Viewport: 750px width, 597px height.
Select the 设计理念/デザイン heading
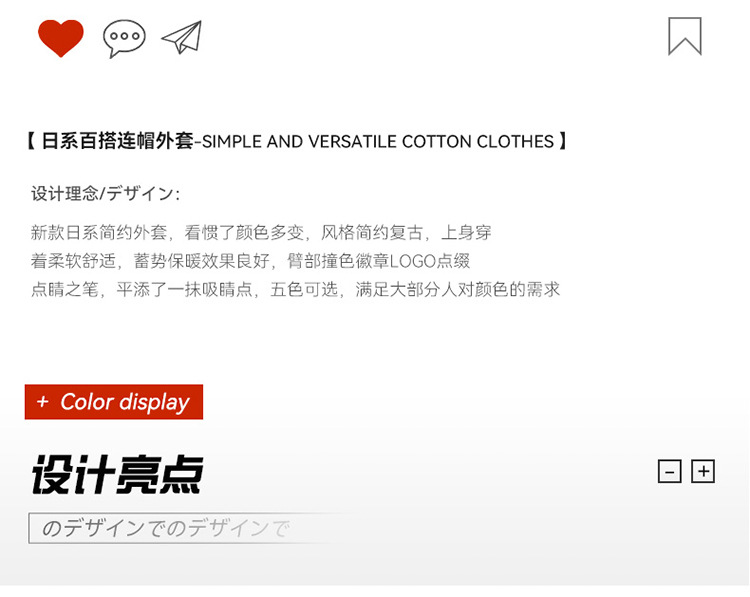(105, 194)
